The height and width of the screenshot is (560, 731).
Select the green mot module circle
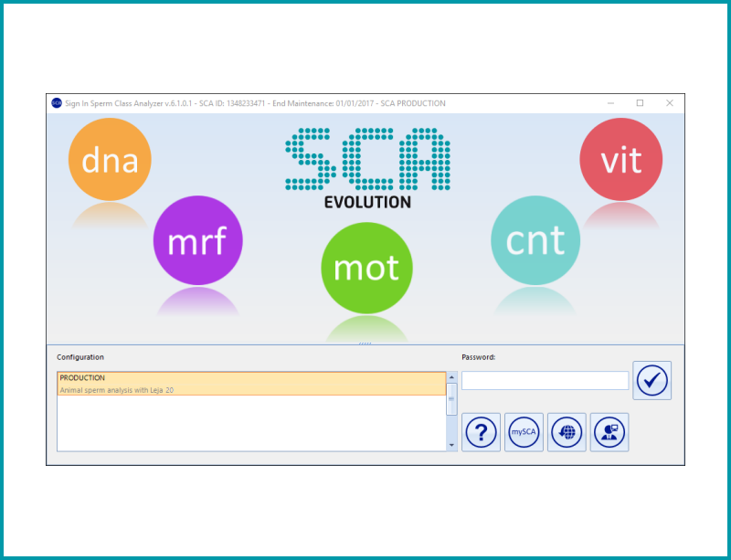(x=367, y=268)
